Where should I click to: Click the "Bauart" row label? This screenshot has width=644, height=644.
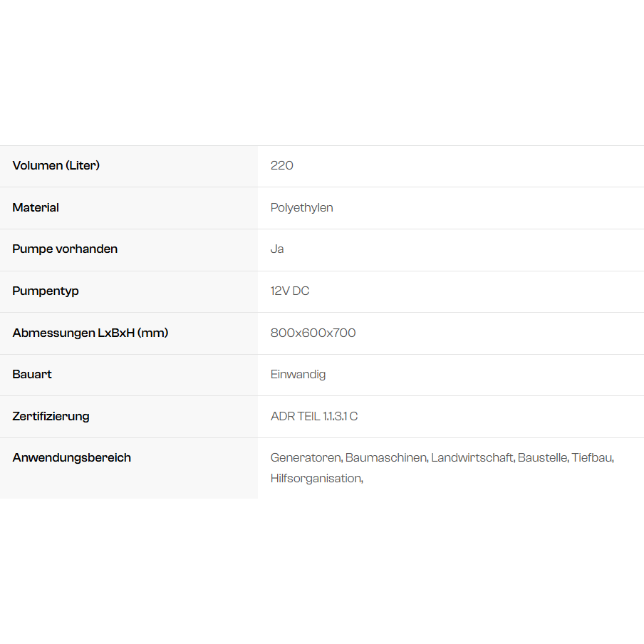(32, 374)
